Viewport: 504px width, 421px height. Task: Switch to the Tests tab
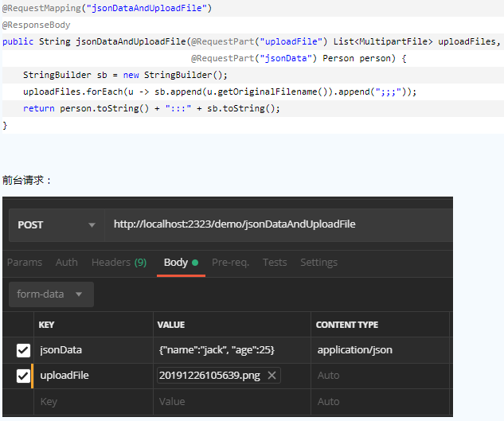coord(275,263)
